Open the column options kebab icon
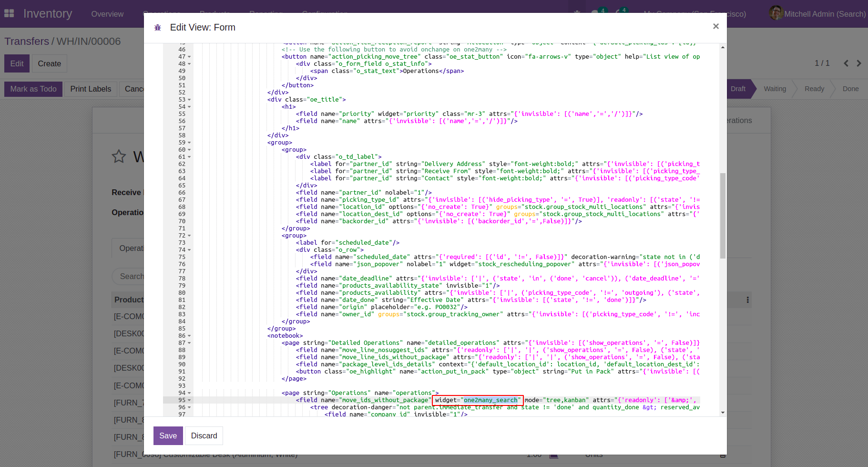The image size is (868, 467). point(747,300)
